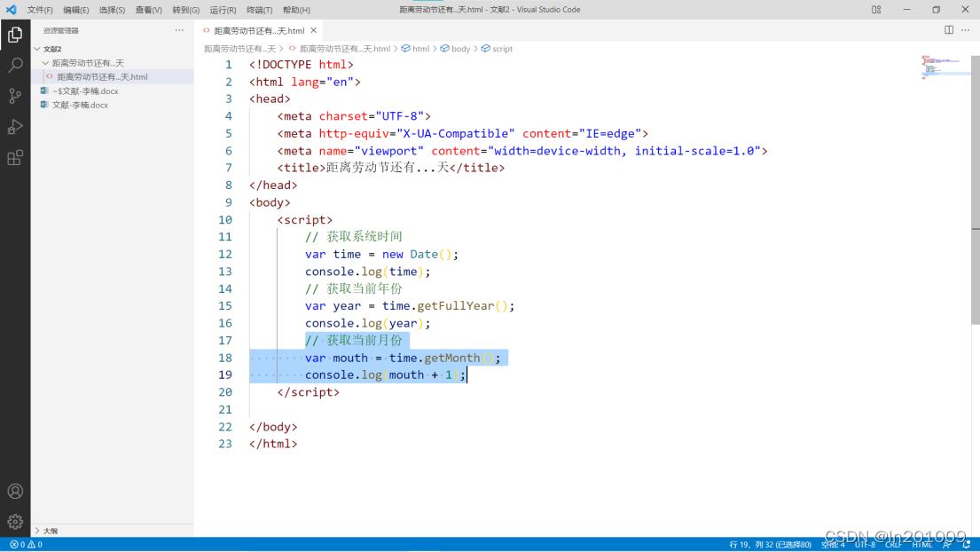
Task: Change indentation via 空格: 4 status item
Action: (833, 545)
